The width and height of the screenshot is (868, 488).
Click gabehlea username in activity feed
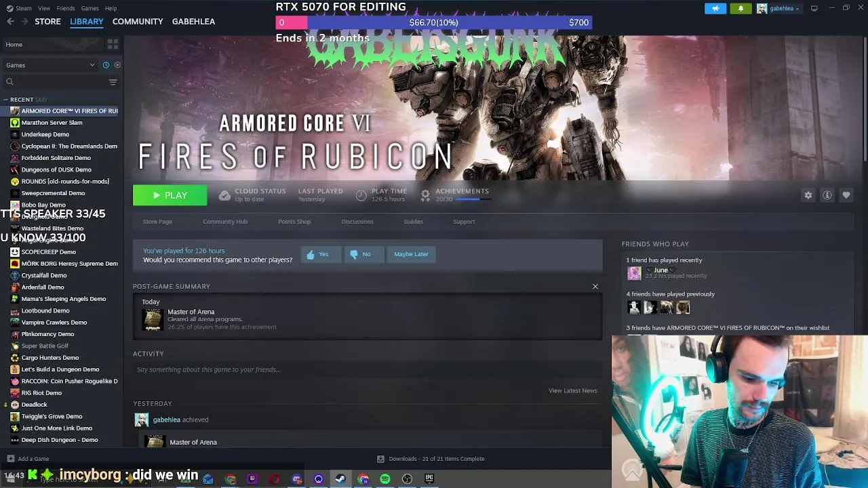(167, 420)
